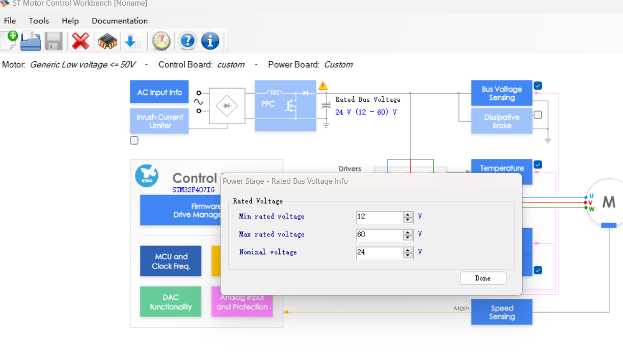Open the Bus Voltage Sensing block
This screenshot has height=364, width=623.
[x=502, y=93]
